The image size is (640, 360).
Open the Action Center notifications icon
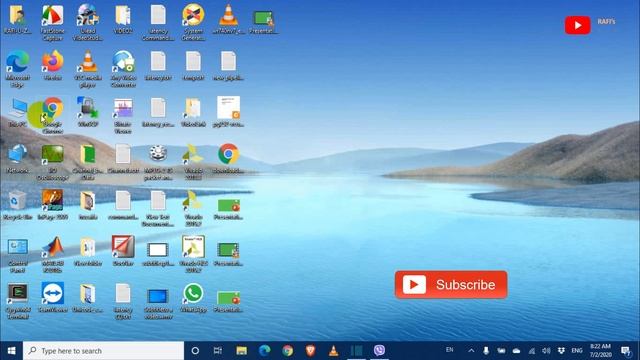coord(626,351)
